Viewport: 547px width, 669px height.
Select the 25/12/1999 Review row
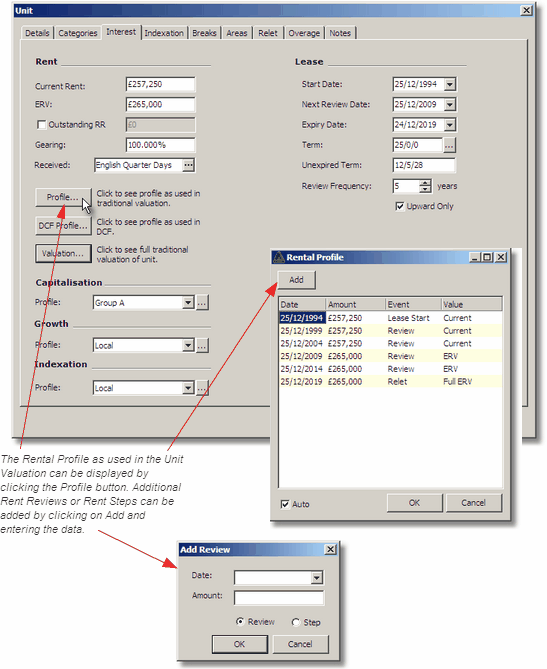click(390, 331)
